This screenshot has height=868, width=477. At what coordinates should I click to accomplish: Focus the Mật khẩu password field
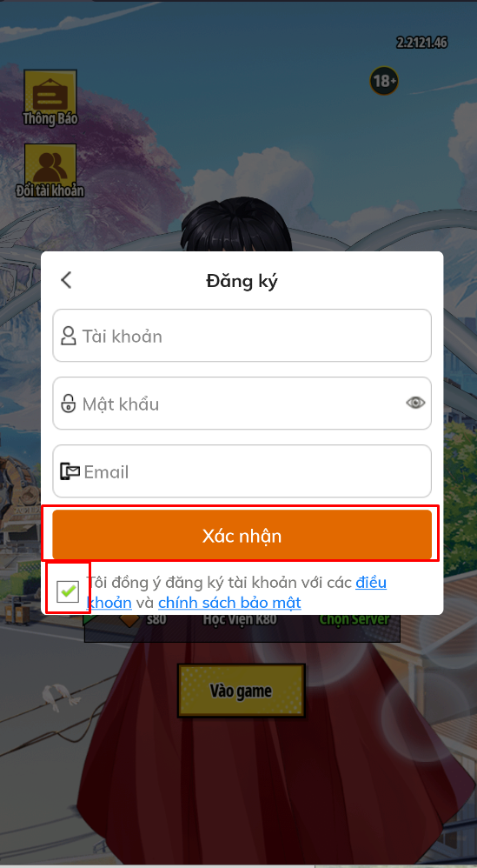click(x=242, y=404)
